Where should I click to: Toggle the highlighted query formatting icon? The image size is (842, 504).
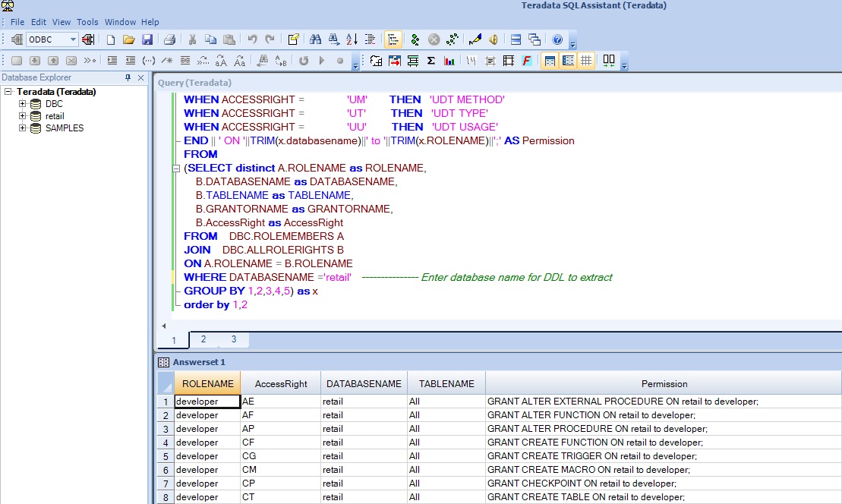coord(393,39)
